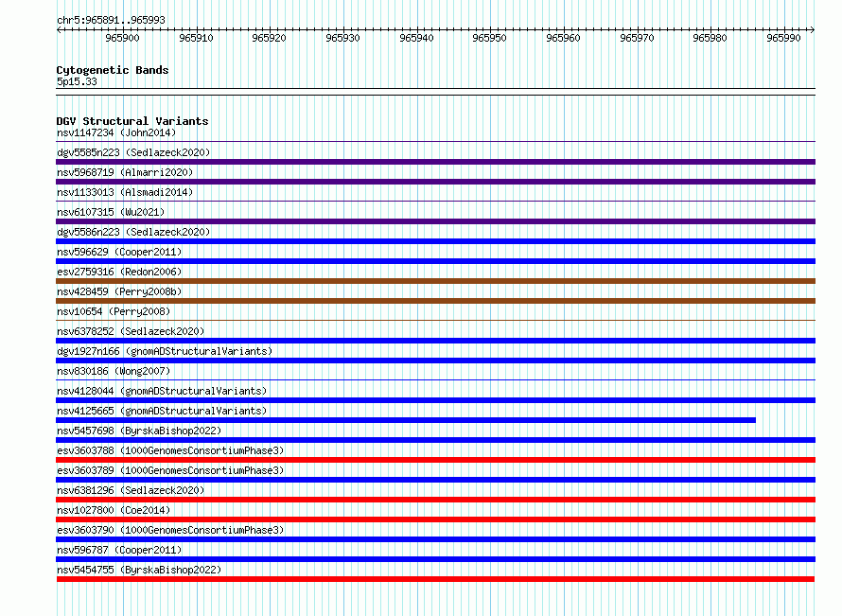Click the blue bar under nsv596629

point(435,261)
